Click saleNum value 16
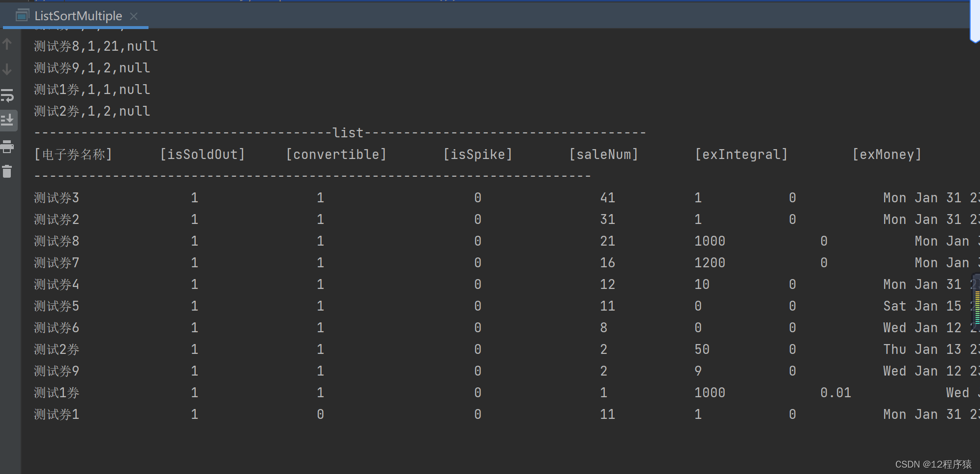This screenshot has width=980, height=474. point(608,263)
